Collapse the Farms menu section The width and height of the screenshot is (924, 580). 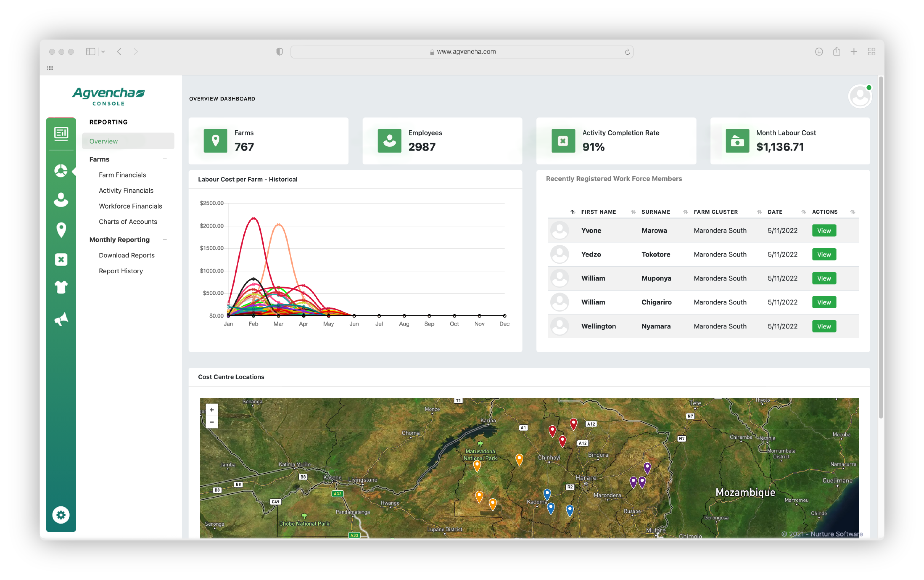165,159
